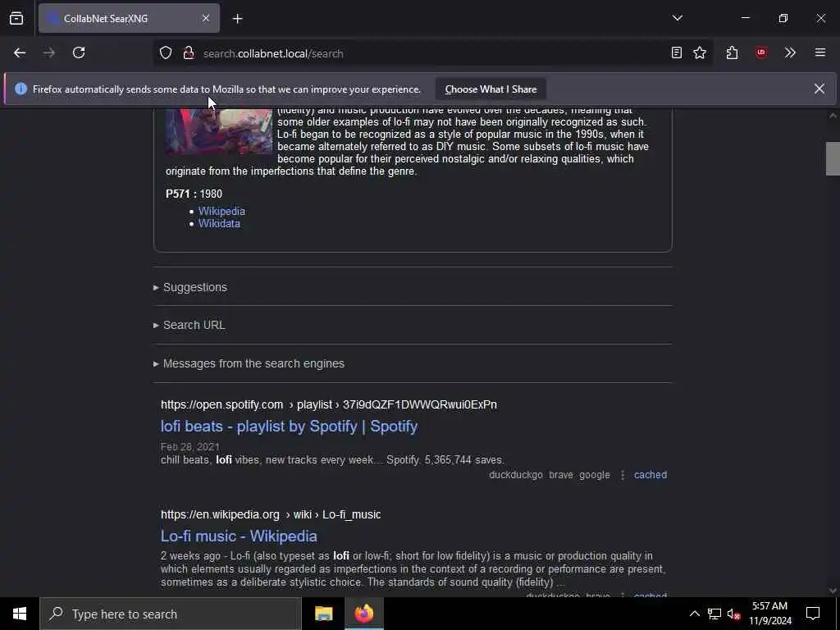Open the open.spotify.com result URL
The width and height of the screenshot is (840, 630).
click(x=329, y=404)
